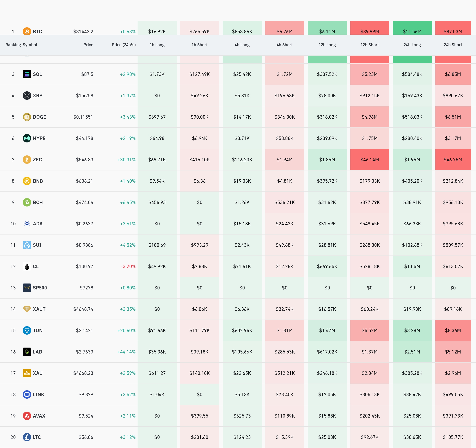Select HYPE 24h Short cell $3.17M
This screenshot has width=476, height=448.
pyautogui.click(x=453, y=138)
